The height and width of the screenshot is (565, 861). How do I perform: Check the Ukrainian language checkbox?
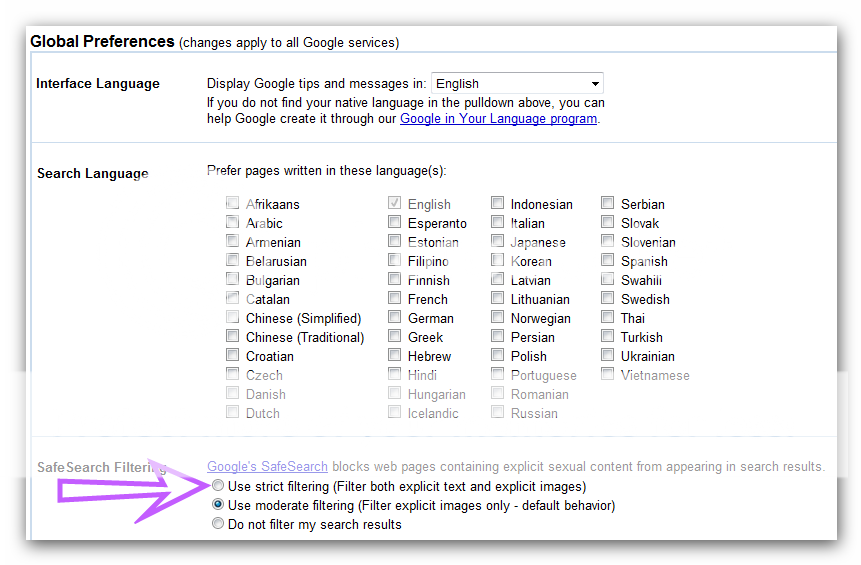coord(608,356)
